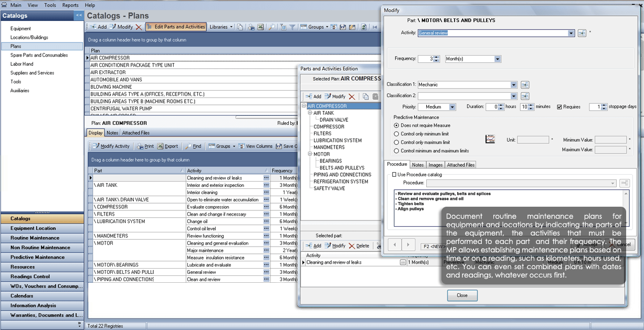
Task: Click the red Delete icon in Parts Edition
Action: coord(352,96)
